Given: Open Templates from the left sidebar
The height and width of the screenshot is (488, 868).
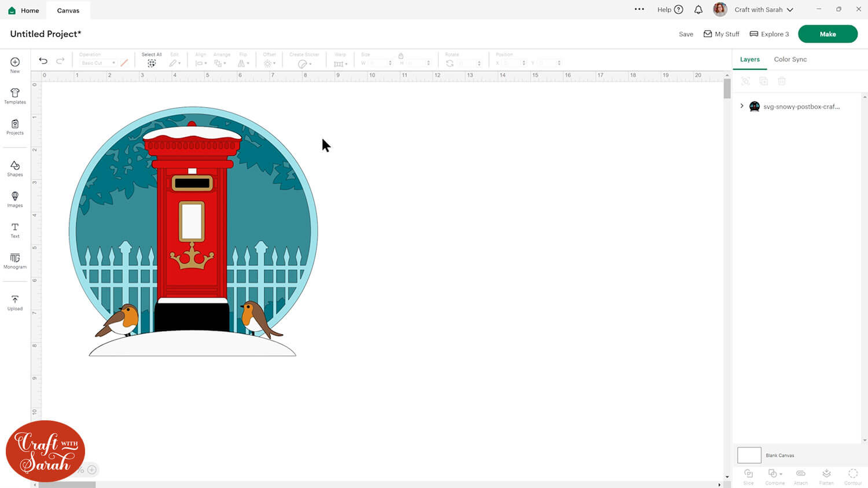Looking at the screenshot, I should (x=15, y=96).
